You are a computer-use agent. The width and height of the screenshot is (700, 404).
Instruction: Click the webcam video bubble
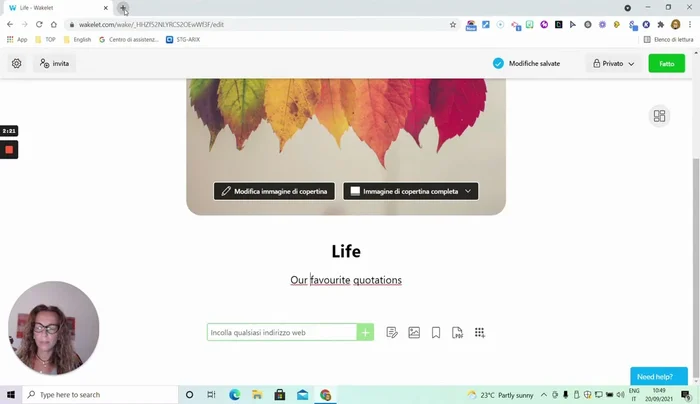click(54, 328)
